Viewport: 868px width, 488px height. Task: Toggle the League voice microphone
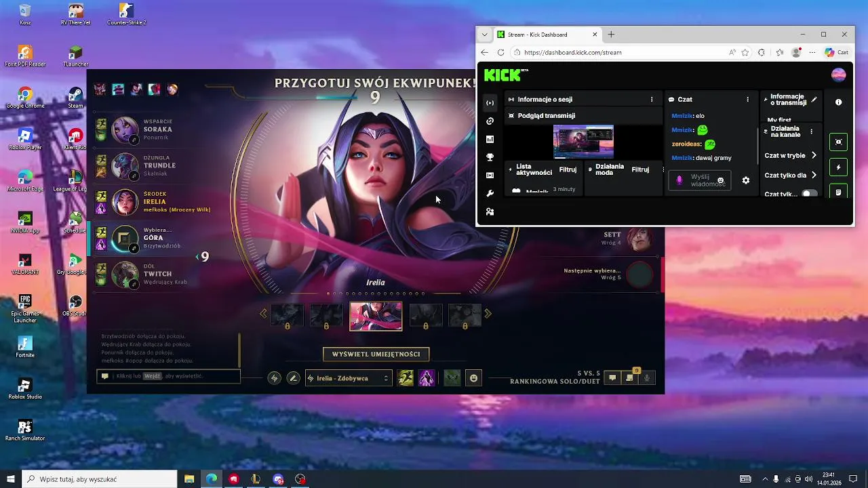(648, 378)
